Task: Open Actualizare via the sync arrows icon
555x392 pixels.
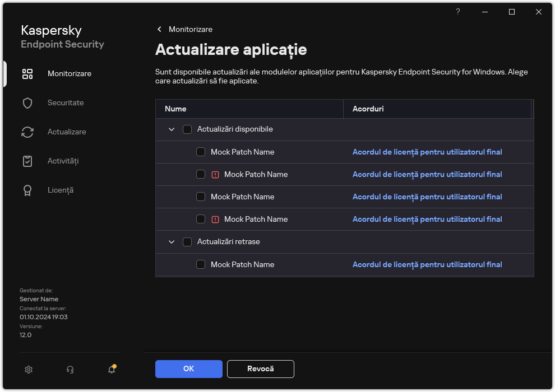Action: 27,132
